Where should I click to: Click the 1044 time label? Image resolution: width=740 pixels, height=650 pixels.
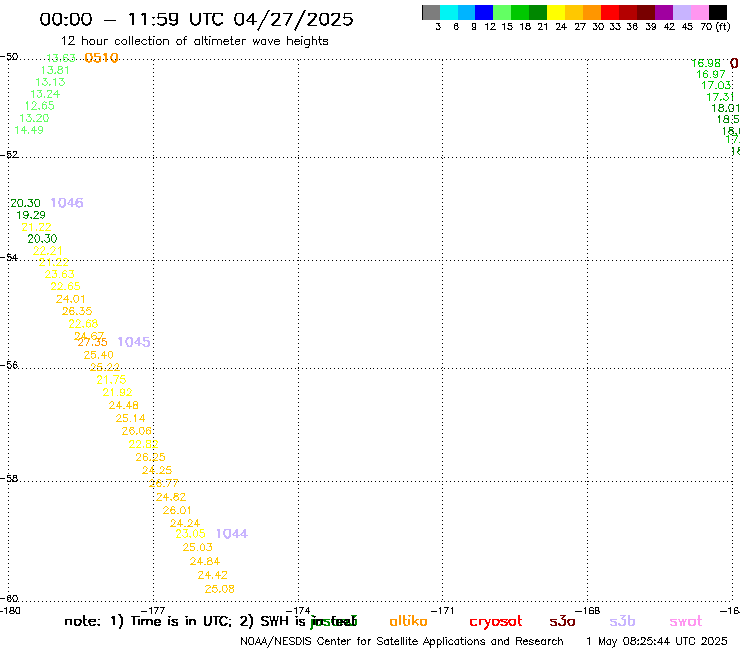point(231,533)
